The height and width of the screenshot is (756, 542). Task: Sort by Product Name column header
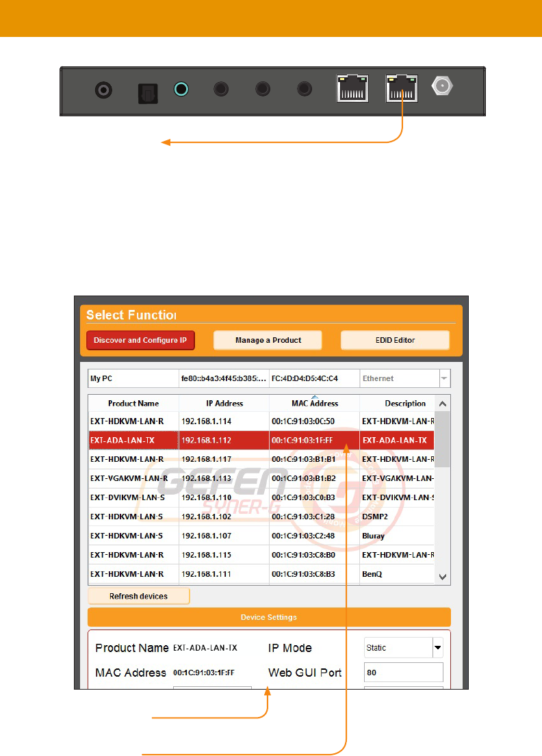click(x=133, y=404)
